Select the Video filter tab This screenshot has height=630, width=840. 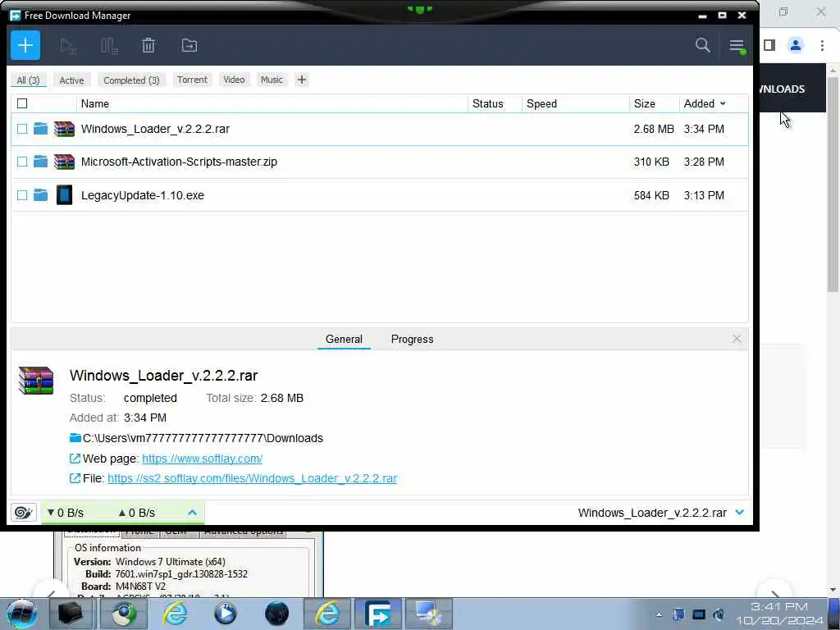pyautogui.click(x=234, y=80)
